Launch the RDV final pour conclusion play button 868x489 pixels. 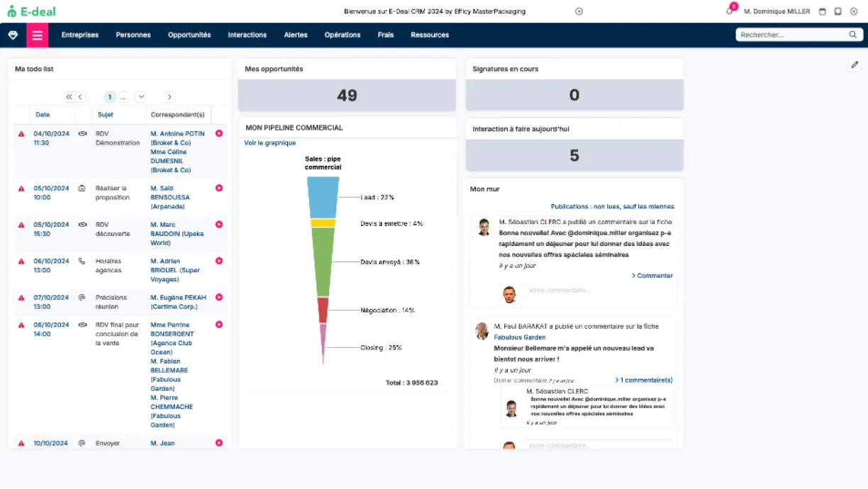[219, 325]
